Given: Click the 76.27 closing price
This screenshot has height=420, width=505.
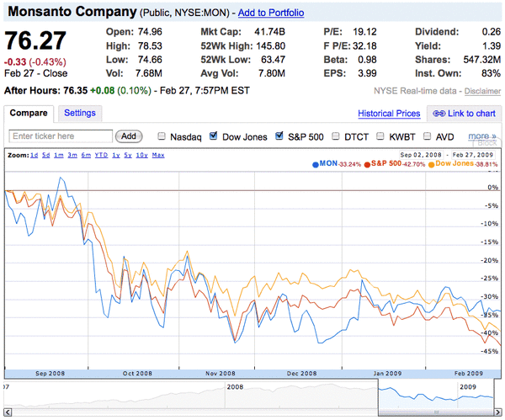Looking at the screenshot, I should [x=35, y=40].
